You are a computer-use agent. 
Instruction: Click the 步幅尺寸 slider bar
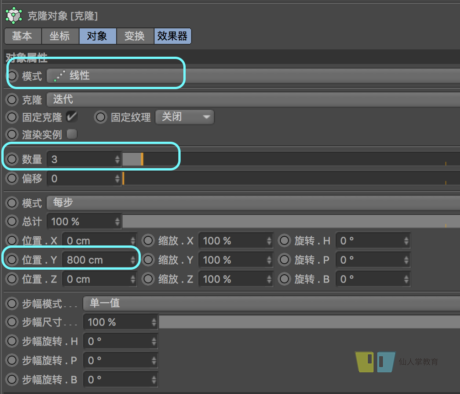309,322
